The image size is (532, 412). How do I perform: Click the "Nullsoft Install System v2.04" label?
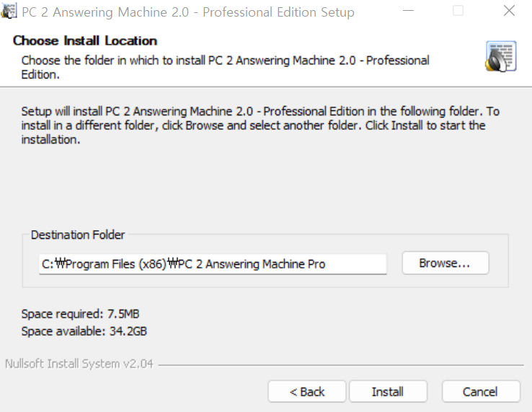[79, 364]
